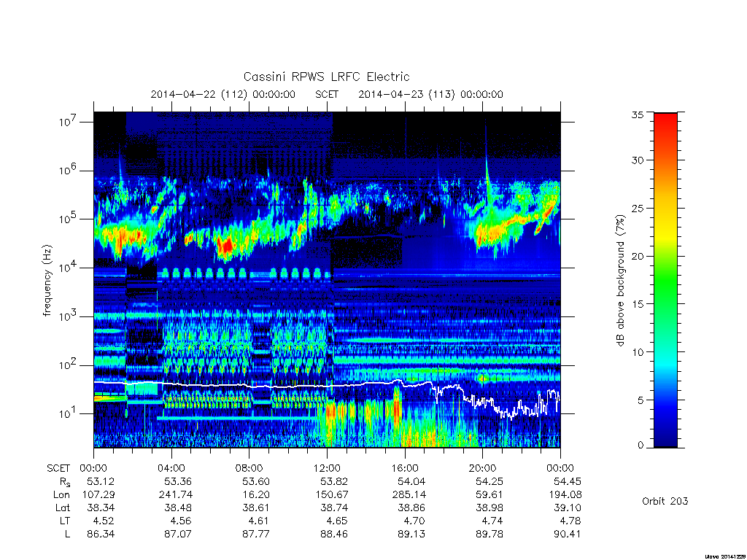
Task: Click the plot title Cassini RPWS LRFC Electric
Action: tap(326, 77)
